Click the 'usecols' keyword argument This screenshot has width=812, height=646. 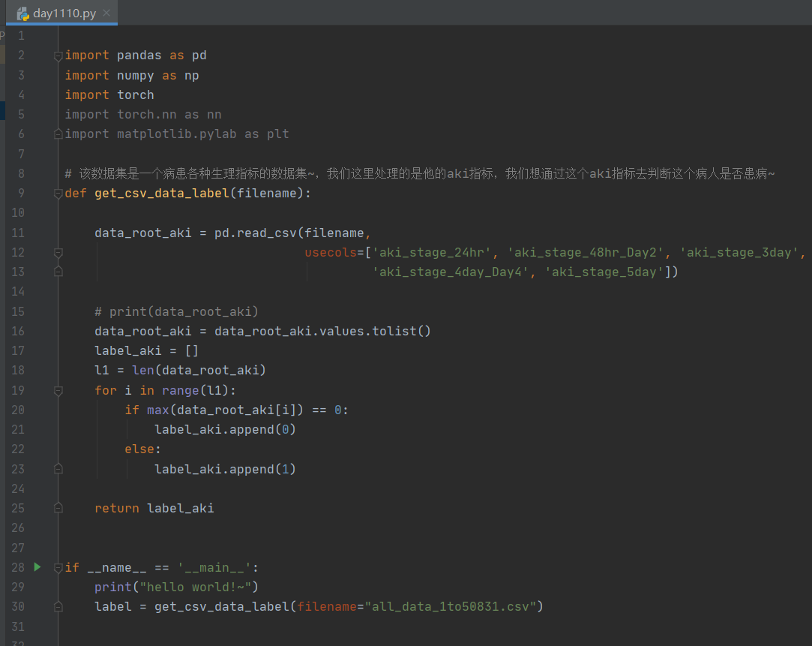(331, 253)
